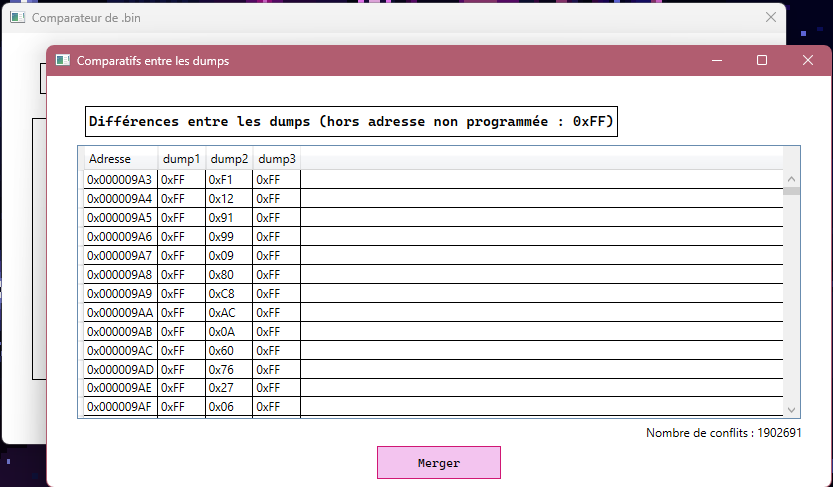833x487 pixels.
Task: Close the Comparateur de .bin window
Action: (771, 18)
